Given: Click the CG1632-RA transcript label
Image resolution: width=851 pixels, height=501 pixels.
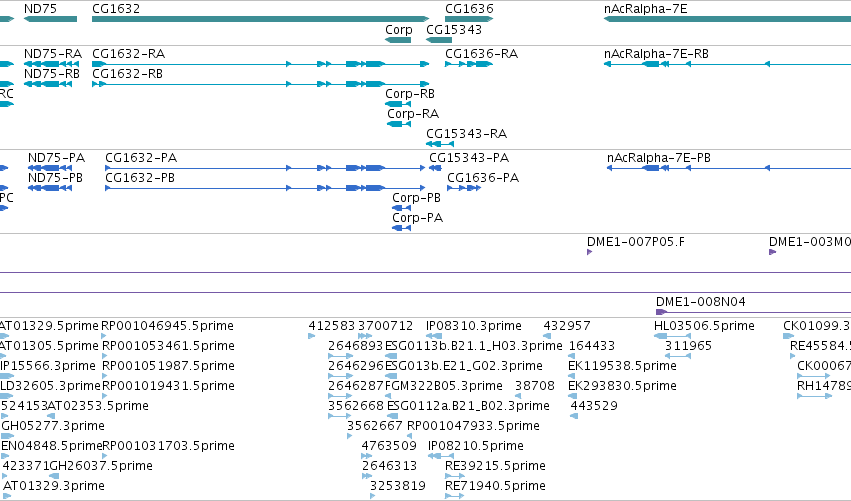Looking at the screenshot, I should [129, 54].
